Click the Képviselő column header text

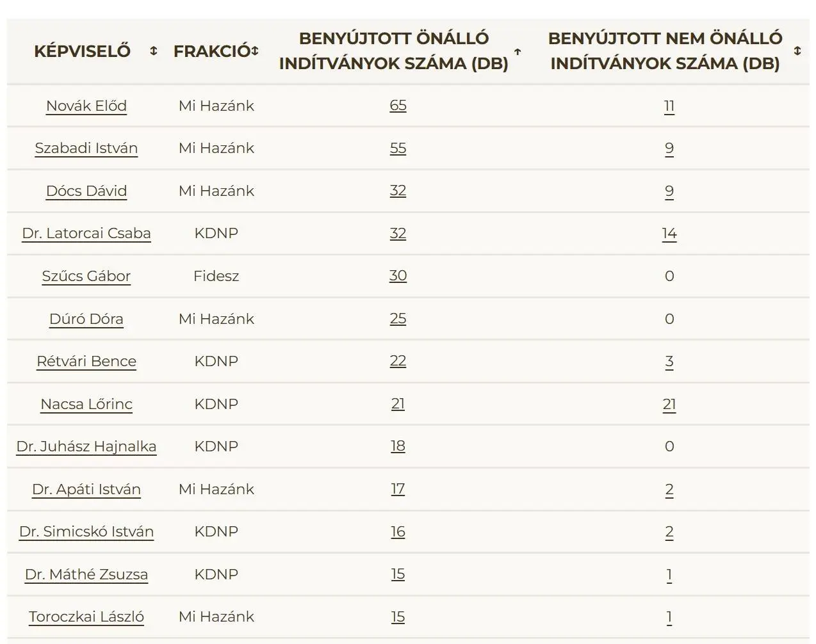pyautogui.click(x=82, y=51)
